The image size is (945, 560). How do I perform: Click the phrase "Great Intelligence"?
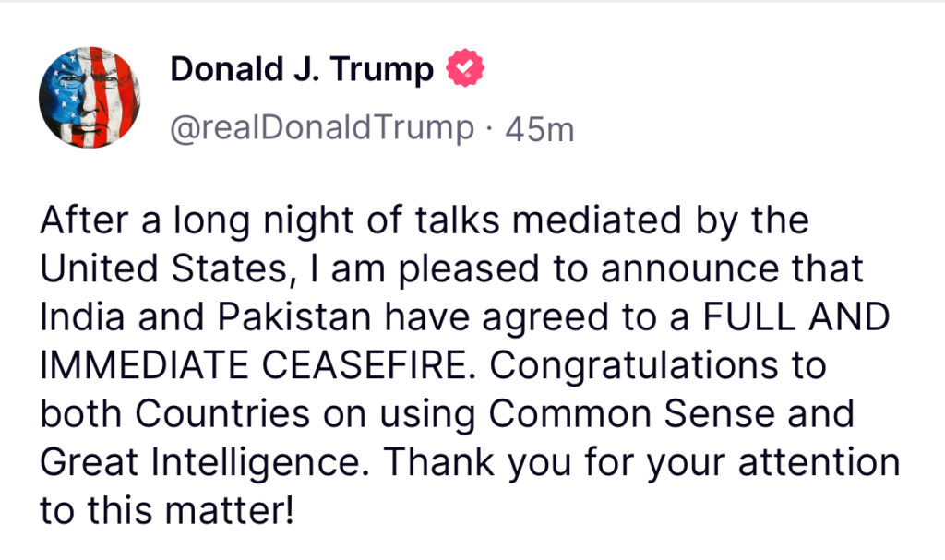pos(200,463)
